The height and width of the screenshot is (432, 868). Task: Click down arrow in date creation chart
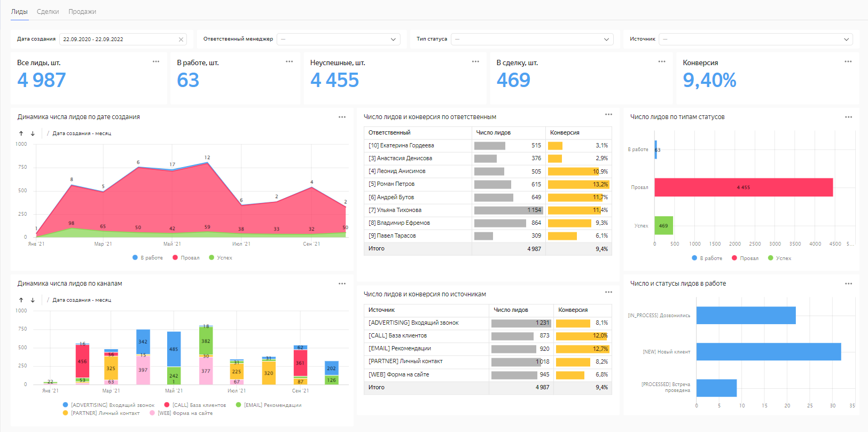(33, 133)
